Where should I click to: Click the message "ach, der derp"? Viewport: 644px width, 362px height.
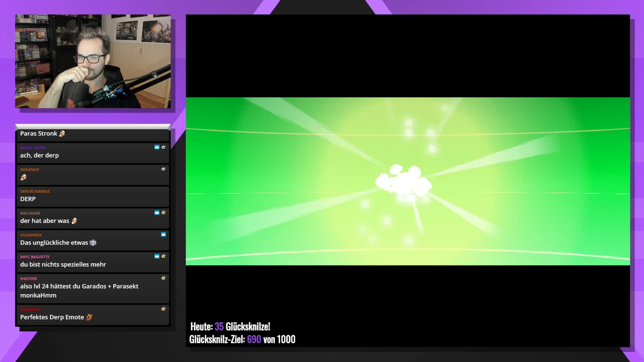(x=39, y=155)
